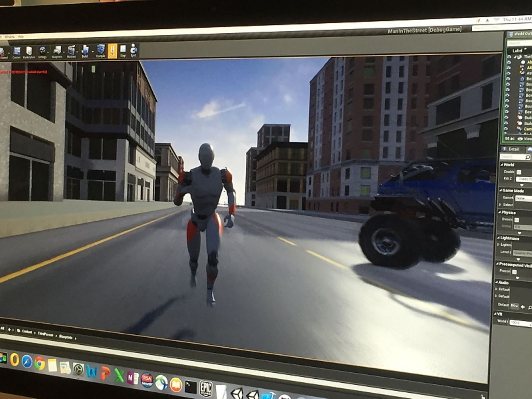Open the Matinee cinematics icon
This screenshot has width=532, height=399.
(x=71, y=51)
